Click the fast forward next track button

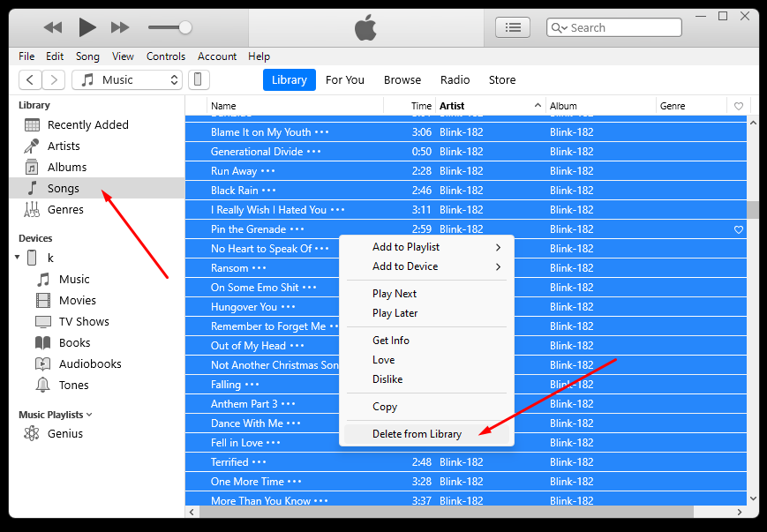[120, 27]
